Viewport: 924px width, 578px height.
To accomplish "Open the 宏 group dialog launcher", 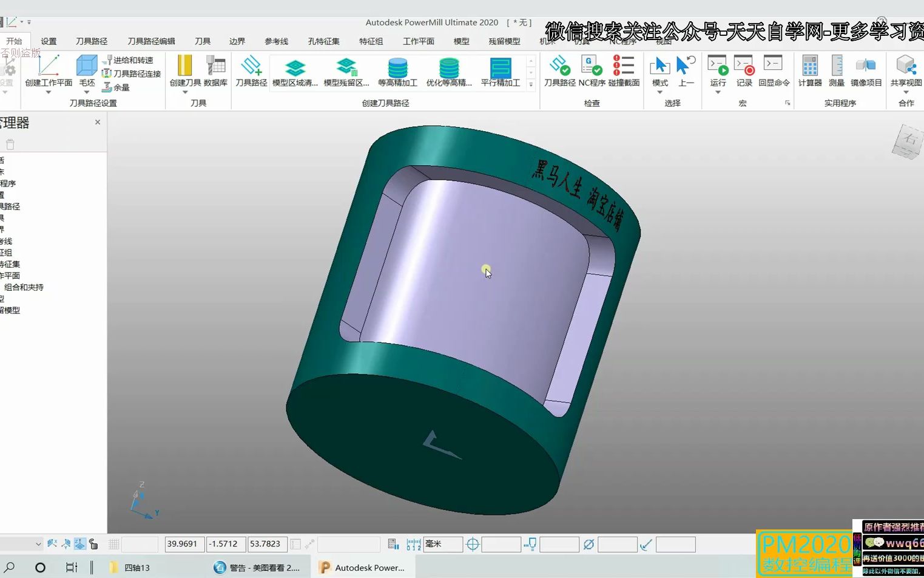I will coord(787,103).
